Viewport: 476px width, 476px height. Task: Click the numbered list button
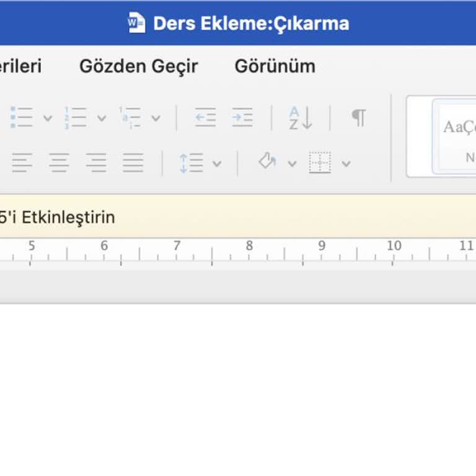(x=76, y=118)
